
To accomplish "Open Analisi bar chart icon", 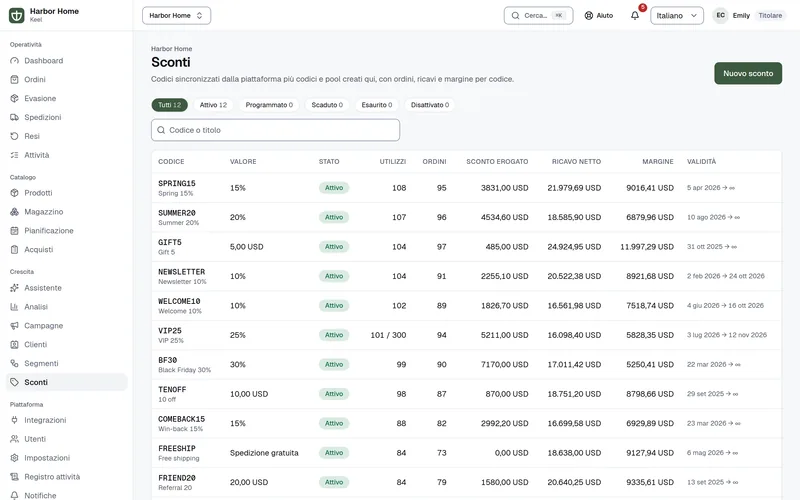I will click(x=14, y=307).
